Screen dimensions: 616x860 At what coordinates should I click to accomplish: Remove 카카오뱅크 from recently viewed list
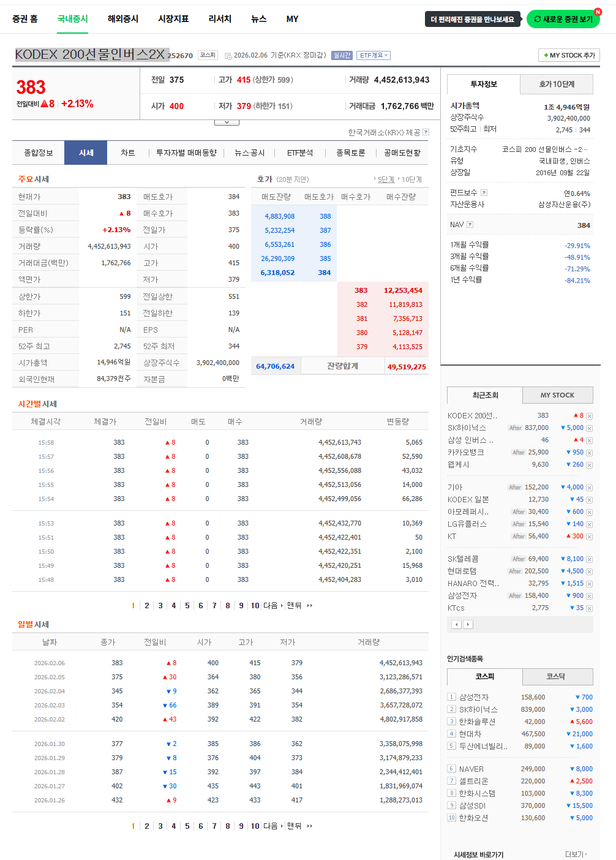[x=589, y=453]
